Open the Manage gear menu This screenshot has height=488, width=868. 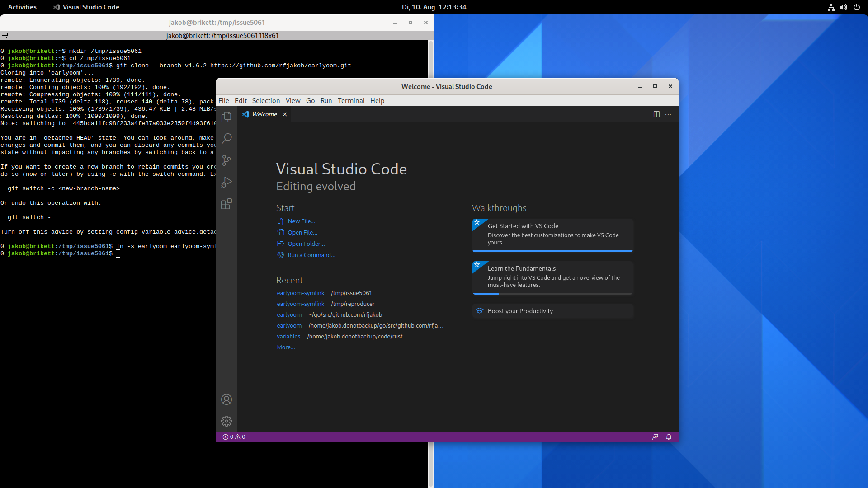[x=226, y=421]
